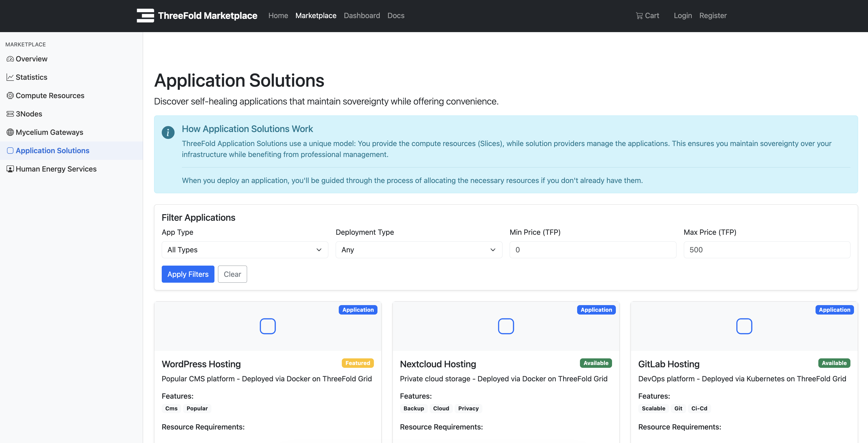Click the Overview gauge icon
The image size is (868, 443).
click(10, 59)
